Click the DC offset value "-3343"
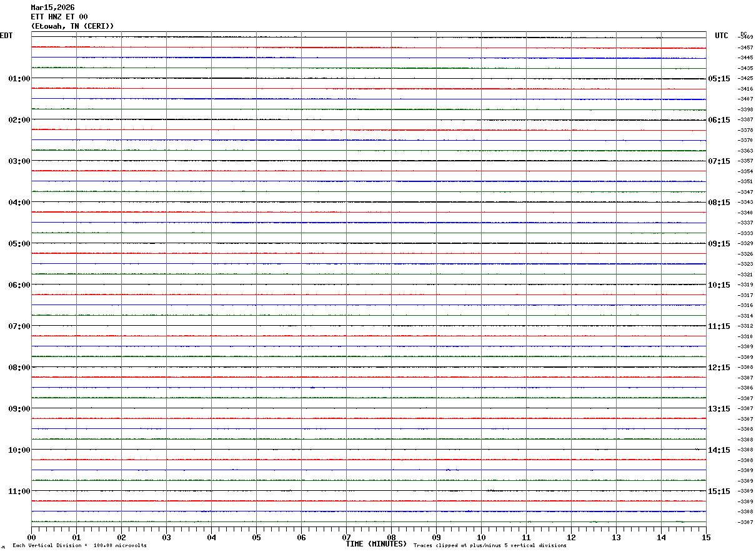Image resolution: width=756 pixels, height=554 pixels. (745, 203)
